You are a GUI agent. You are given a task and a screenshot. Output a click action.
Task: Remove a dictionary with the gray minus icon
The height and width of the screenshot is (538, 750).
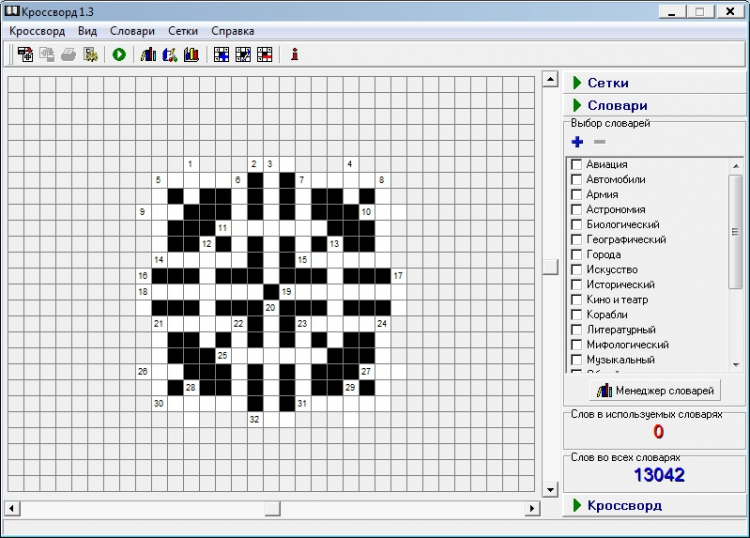pyautogui.click(x=599, y=142)
